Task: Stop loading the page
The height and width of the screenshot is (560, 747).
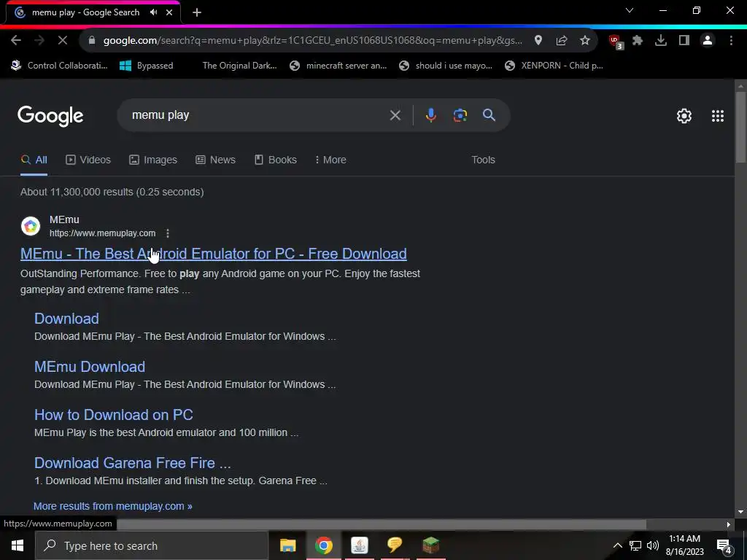Action: click(x=63, y=41)
